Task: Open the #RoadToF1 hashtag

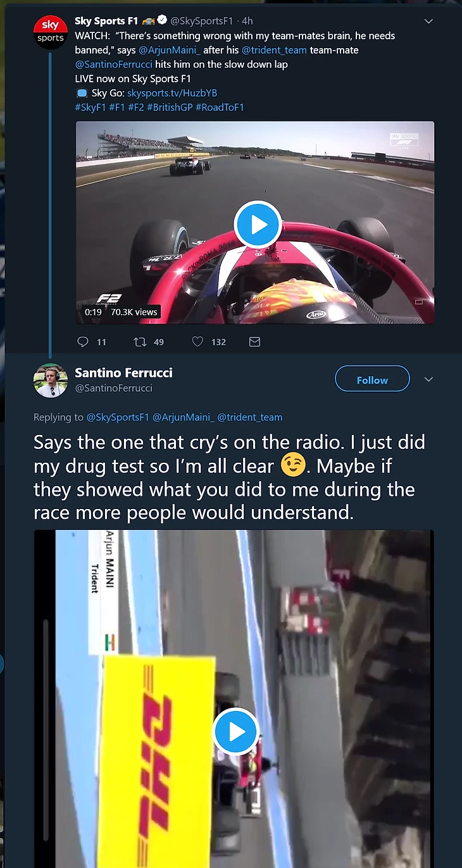Action: (x=220, y=108)
